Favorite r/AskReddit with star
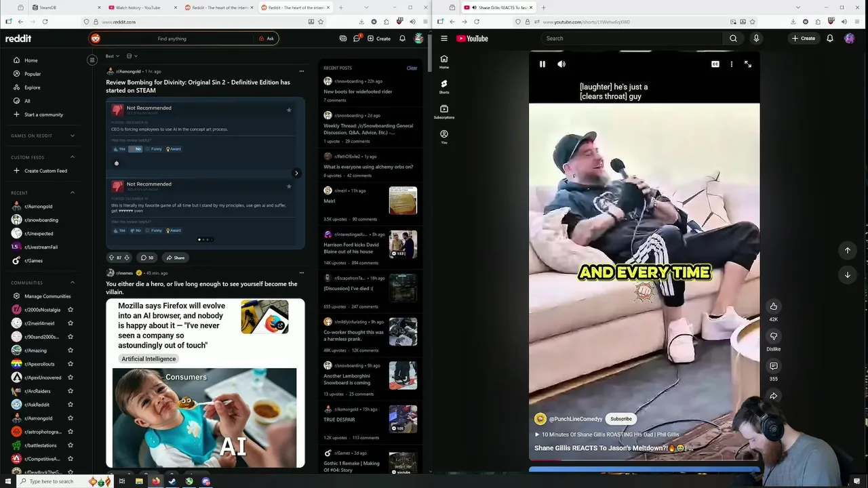Image resolution: width=868 pixels, height=488 pixels. pos(70,405)
